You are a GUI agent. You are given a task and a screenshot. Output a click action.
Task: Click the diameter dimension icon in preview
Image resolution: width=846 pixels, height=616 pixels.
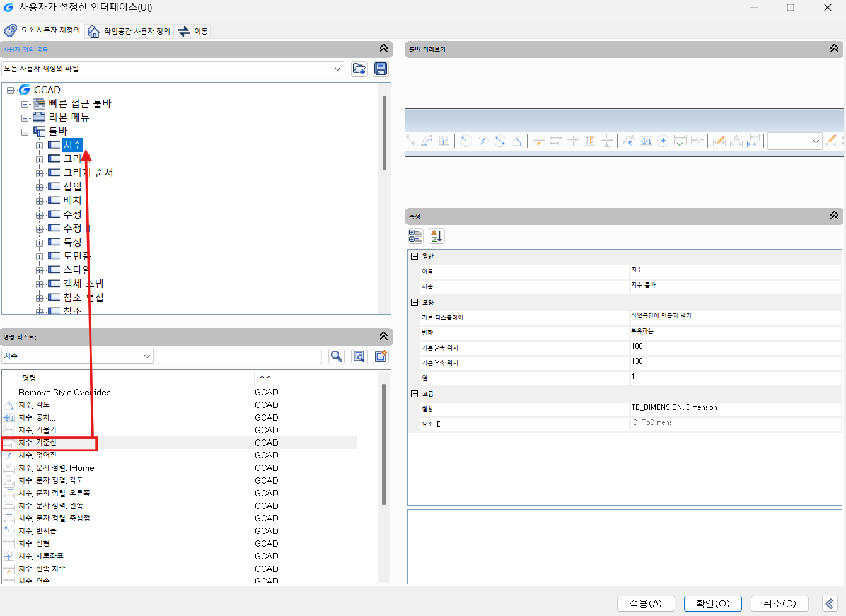tap(499, 141)
